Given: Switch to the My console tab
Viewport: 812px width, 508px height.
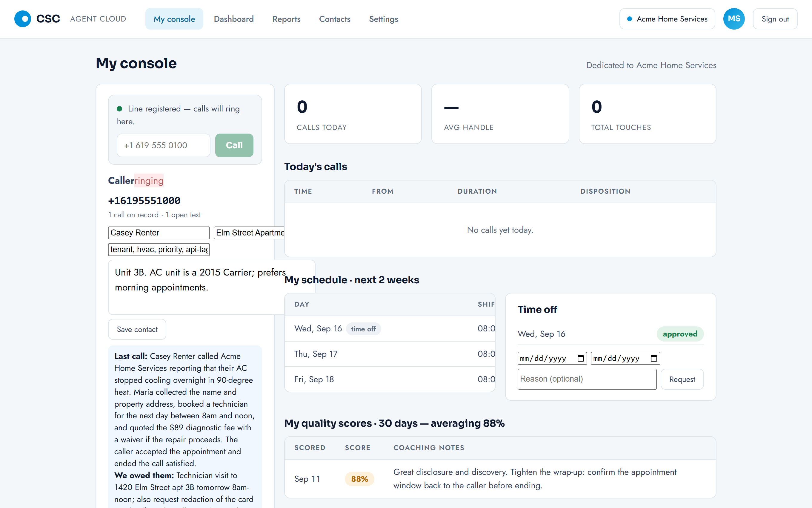Looking at the screenshot, I should 174,19.
